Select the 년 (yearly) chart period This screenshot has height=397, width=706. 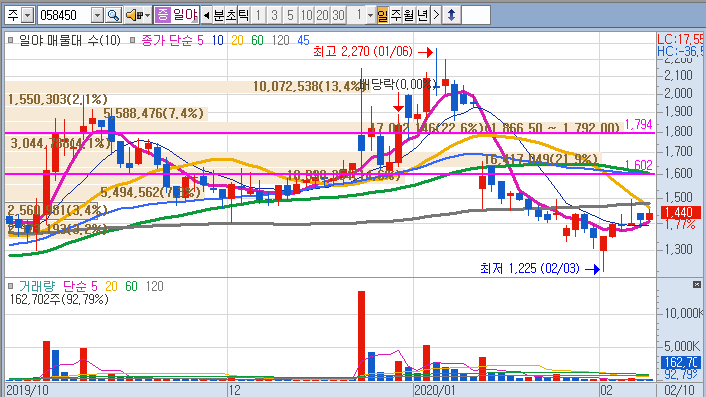pos(422,15)
